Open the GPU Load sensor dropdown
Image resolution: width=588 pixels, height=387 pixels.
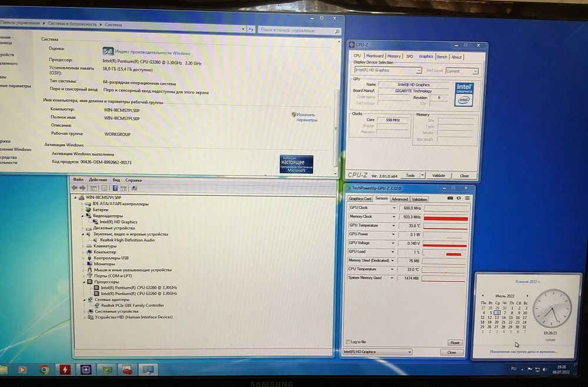coord(393,252)
